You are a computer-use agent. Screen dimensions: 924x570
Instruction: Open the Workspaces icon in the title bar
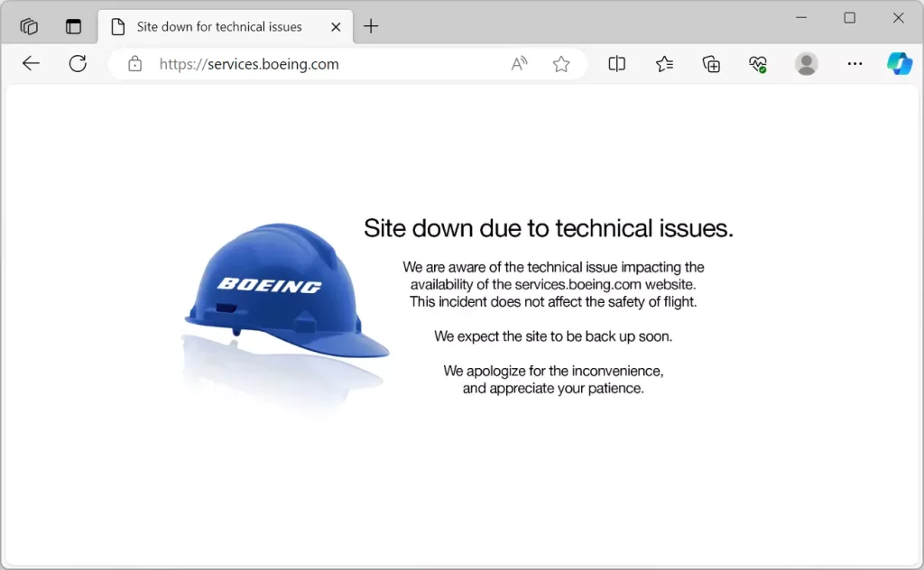28,26
